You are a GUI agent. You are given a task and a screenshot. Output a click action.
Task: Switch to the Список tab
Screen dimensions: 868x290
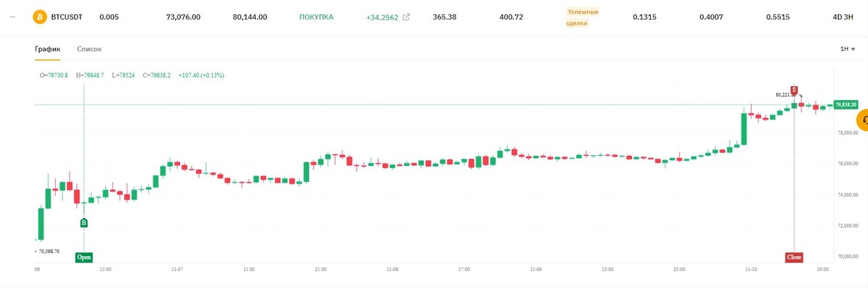pyautogui.click(x=90, y=49)
